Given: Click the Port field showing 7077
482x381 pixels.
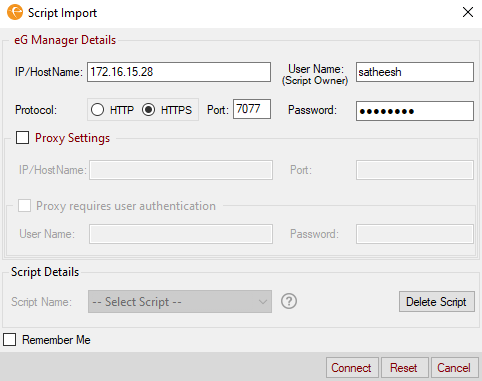Looking at the screenshot, I should click(x=252, y=109).
